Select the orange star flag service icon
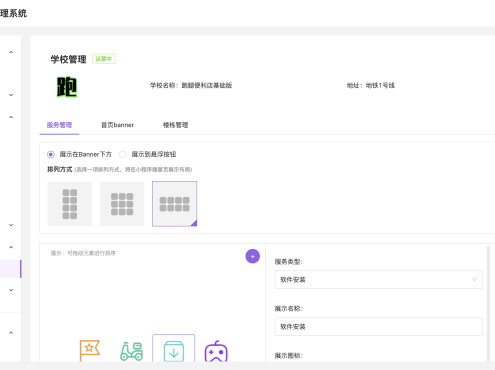This screenshot has width=495, height=370. click(x=90, y=350)
